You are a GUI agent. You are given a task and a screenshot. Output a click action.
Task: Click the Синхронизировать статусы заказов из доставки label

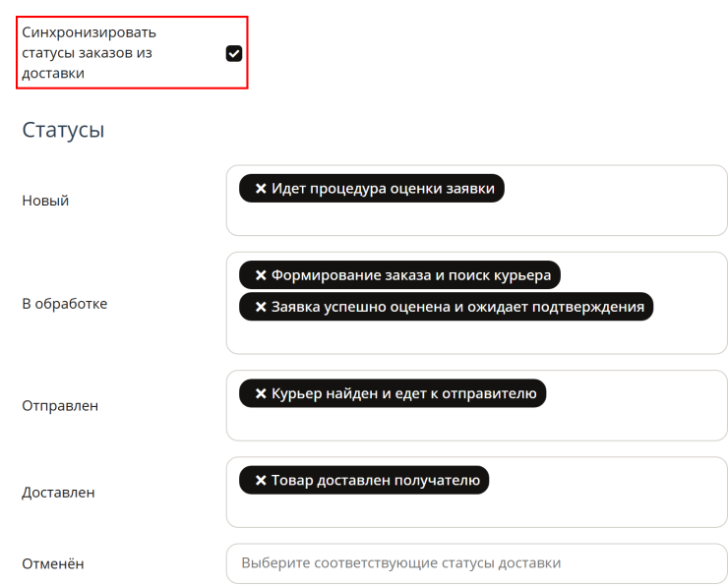tap(90, 53)
